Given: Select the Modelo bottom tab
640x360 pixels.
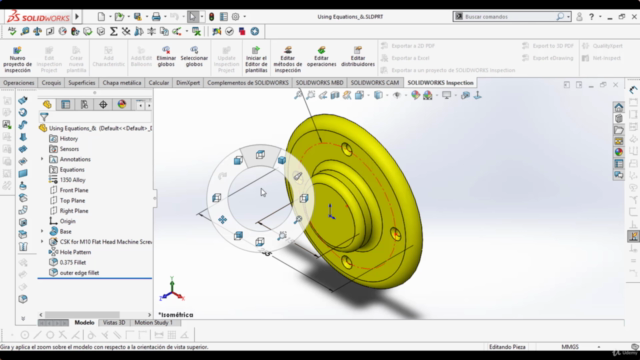Looking at the screenshot, I should coord(84,322).
